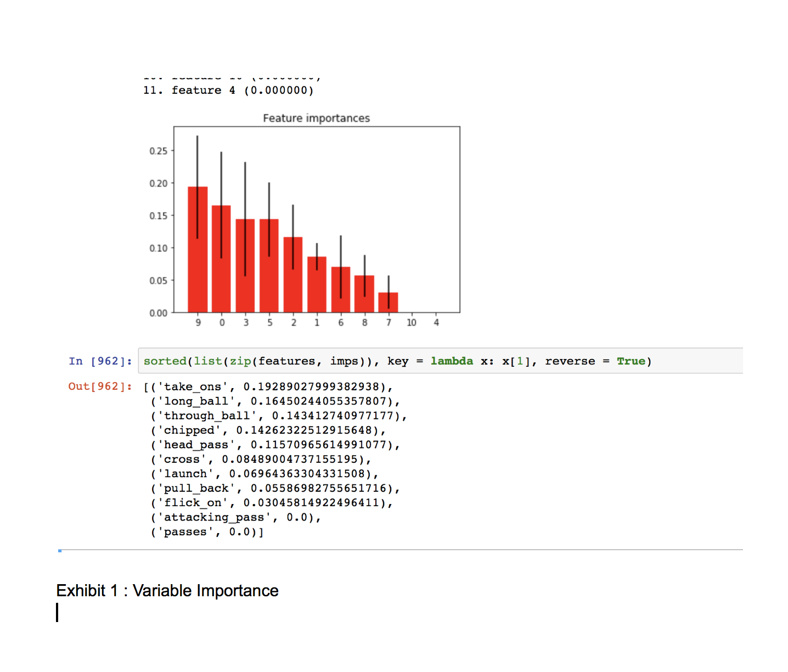Image resolution: width=788 pixels, height=672 pixels.
Task: Select the 'chipped' output row
Action: pyautogui.click(x=268, y=430)
